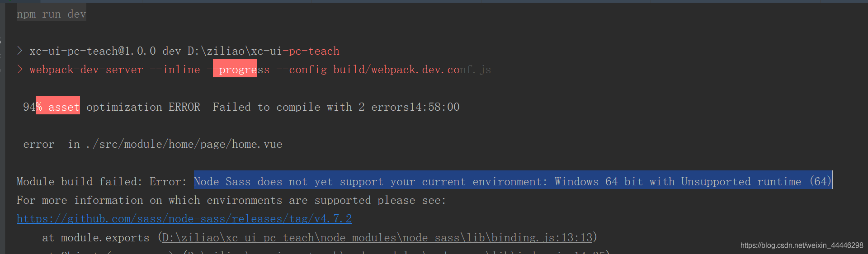Open the binding.js:13:13 file path link

tap(377, 238)
